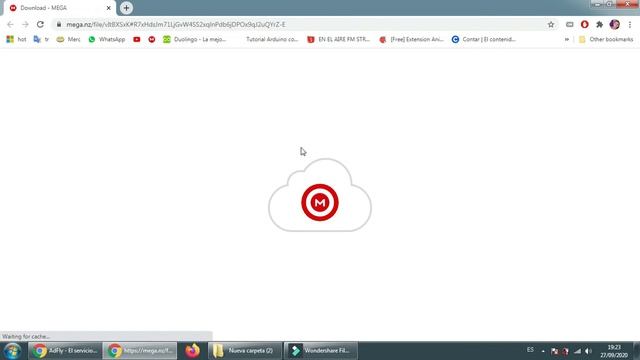View site lock information icon
The image size is (640, 360).
59,24
